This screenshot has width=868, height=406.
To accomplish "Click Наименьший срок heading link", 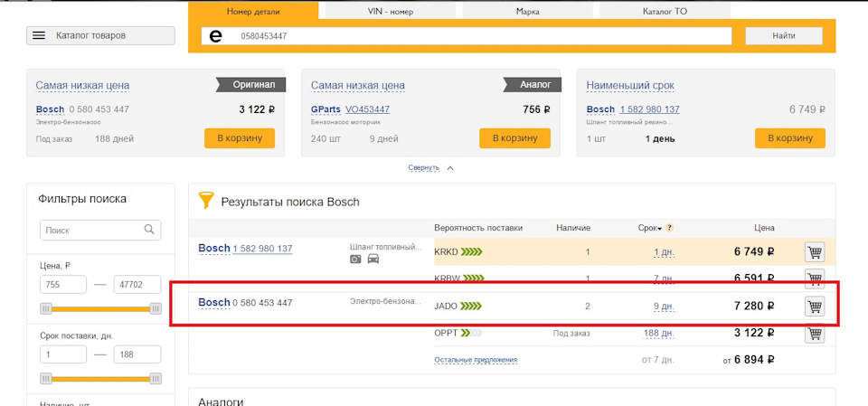I will [630, 86].
